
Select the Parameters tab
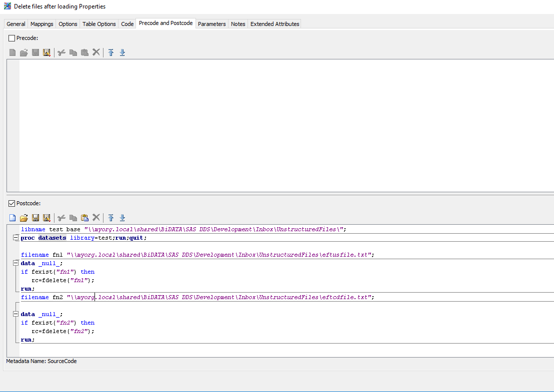coord(212,24)
